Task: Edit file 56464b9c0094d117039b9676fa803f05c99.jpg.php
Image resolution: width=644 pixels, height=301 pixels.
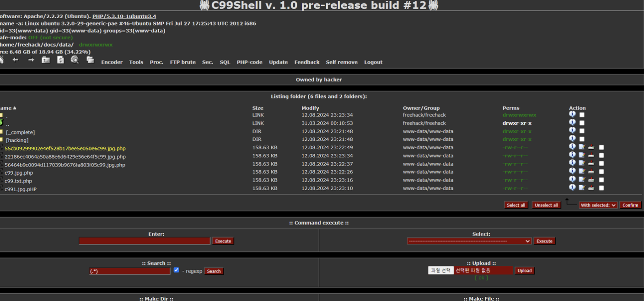Action: (582, 163)
